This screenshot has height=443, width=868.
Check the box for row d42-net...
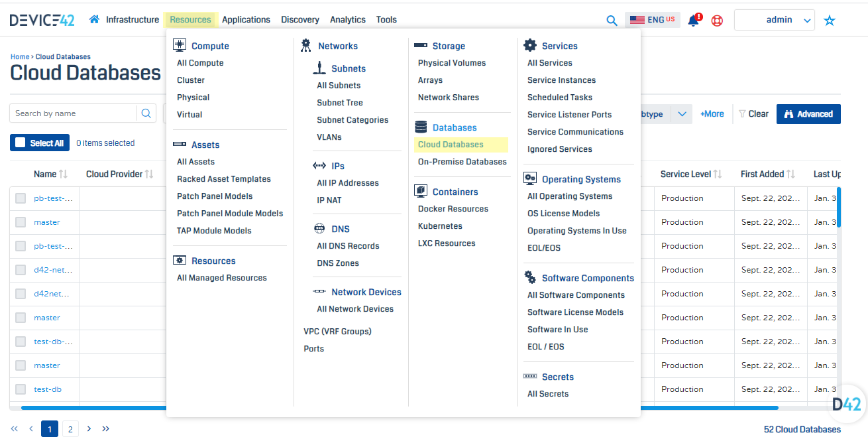(21, 270)
